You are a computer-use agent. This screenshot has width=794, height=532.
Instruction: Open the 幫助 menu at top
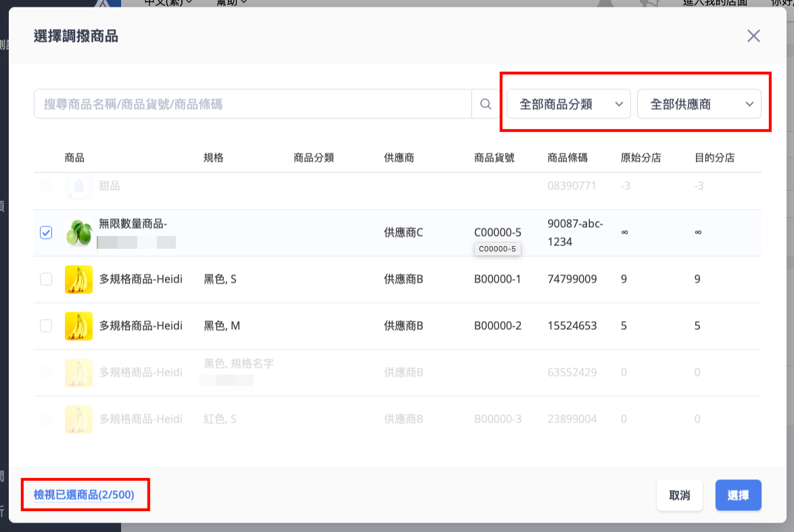tap(231, 3)
